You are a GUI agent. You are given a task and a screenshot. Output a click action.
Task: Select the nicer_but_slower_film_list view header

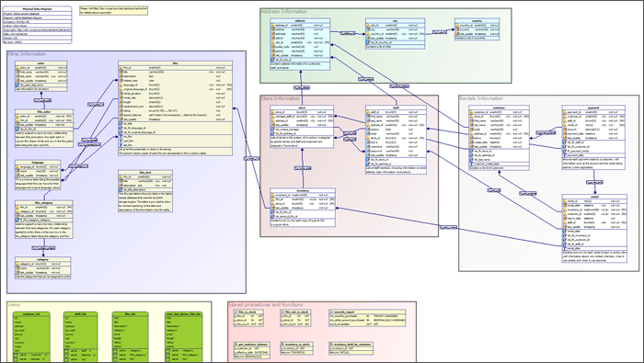pos(184,314)
